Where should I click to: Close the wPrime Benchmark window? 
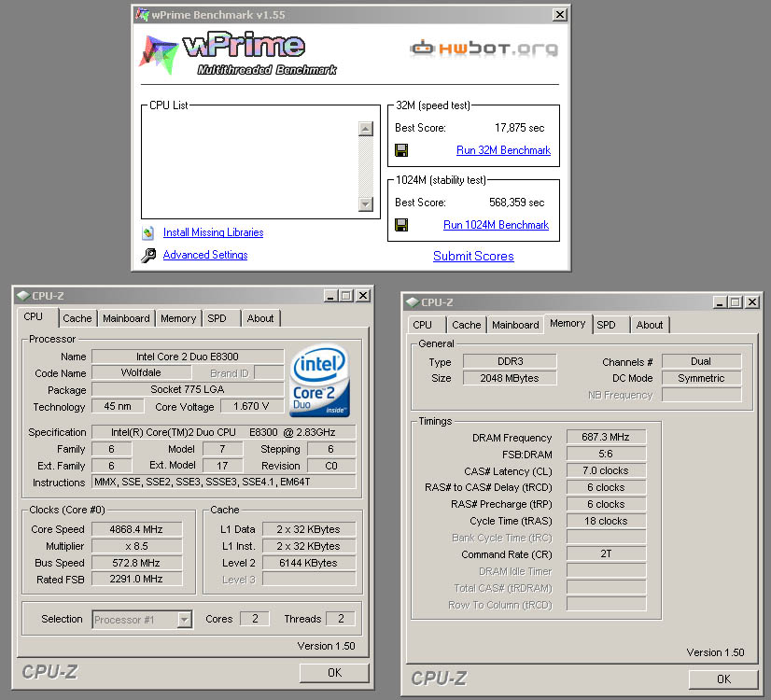click(x=559, y=15)
